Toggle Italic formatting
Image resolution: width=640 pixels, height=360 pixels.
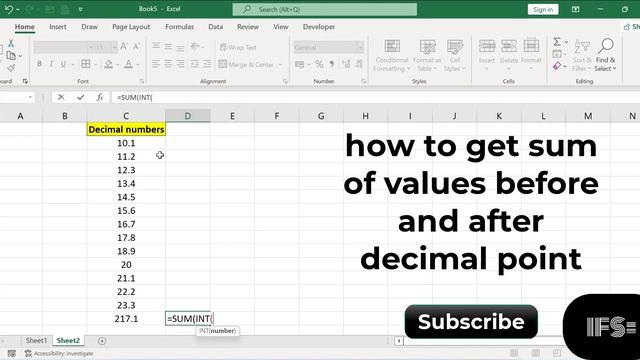(51, 64)
